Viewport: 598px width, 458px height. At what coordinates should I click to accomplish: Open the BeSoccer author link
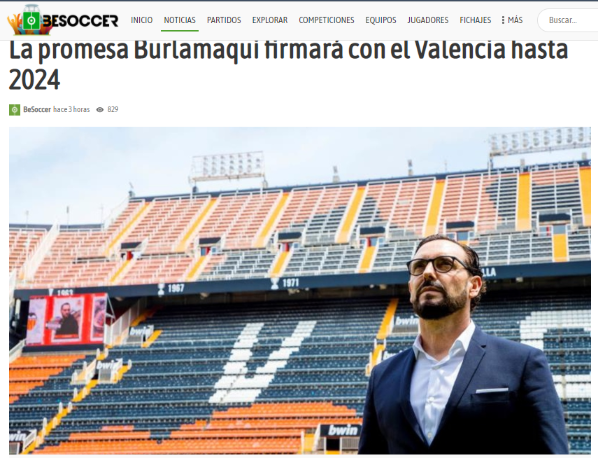[37, 109]
